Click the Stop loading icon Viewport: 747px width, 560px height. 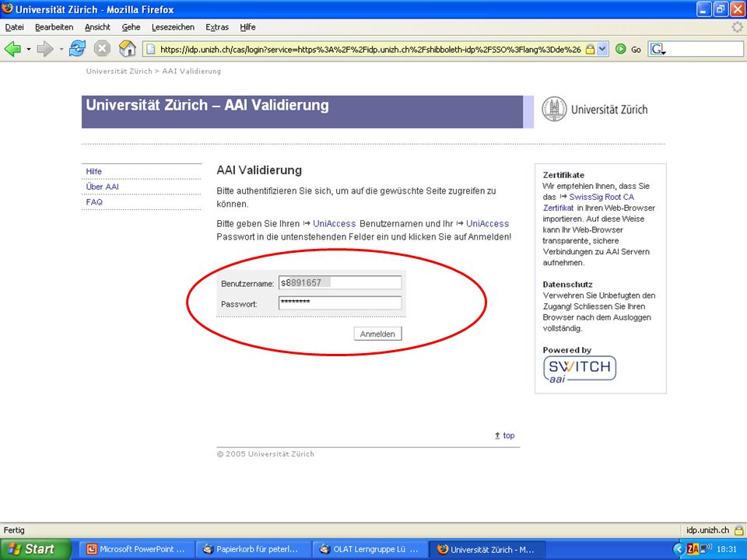click(x=102, y=48)
